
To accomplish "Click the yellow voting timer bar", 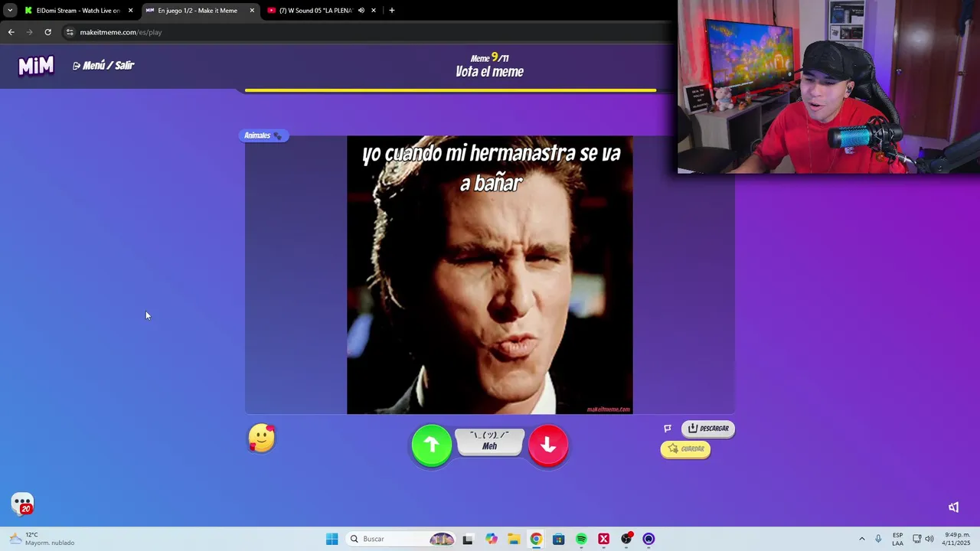I will click(450, 90).
